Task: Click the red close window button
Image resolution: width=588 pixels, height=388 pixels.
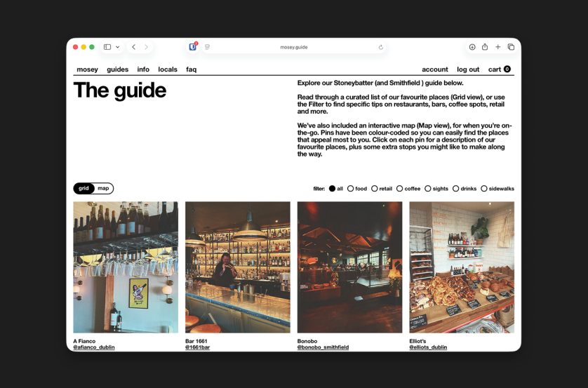Action: pyautogui.click(x=75, y=47)
